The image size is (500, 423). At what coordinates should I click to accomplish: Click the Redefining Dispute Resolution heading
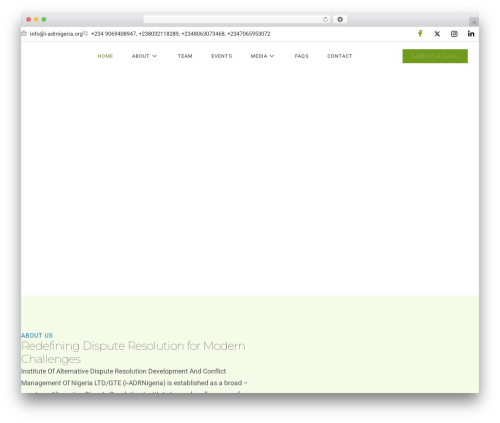(x=133, y=352)
